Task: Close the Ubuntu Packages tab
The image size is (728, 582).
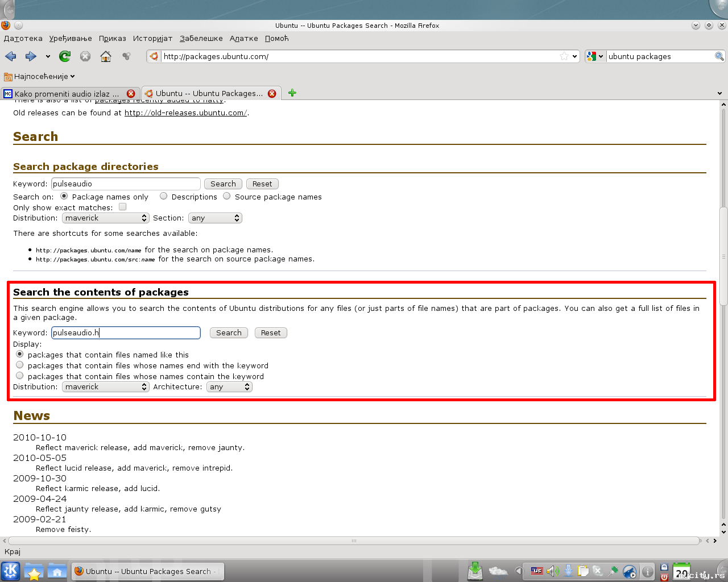Action: tap(272, 94)
